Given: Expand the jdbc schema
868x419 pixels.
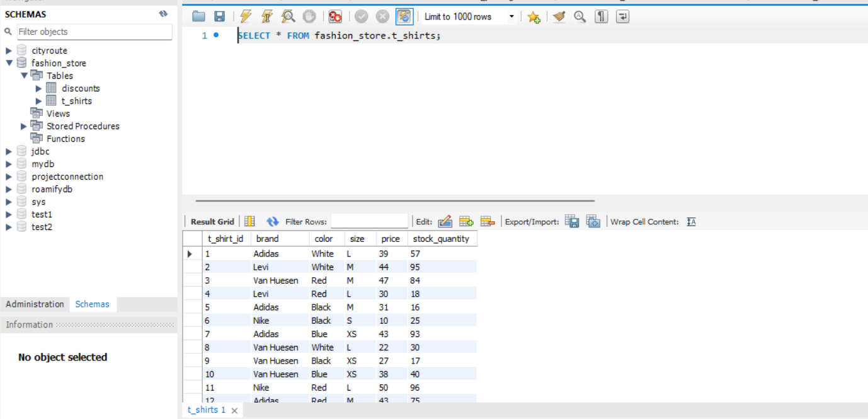Looking at the screenshot, I should [9, 151].
